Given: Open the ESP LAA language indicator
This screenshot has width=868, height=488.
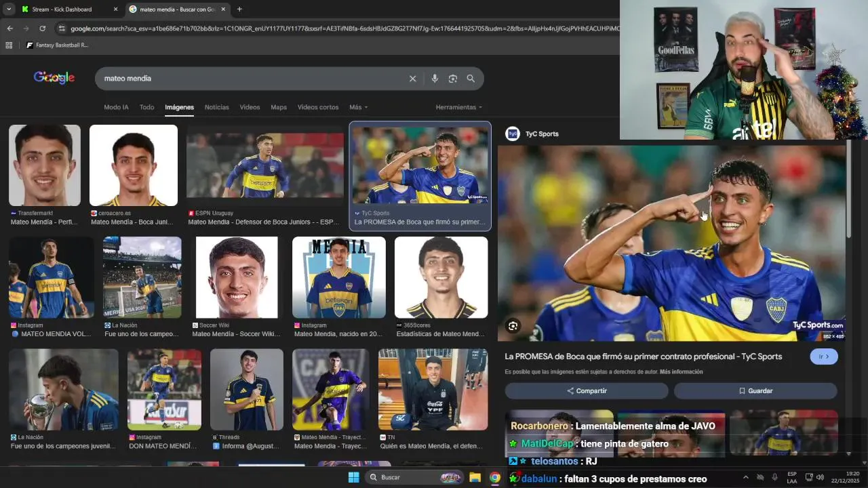Looking at the screenshot, I should pyautogui.click(x=792, y=477).
